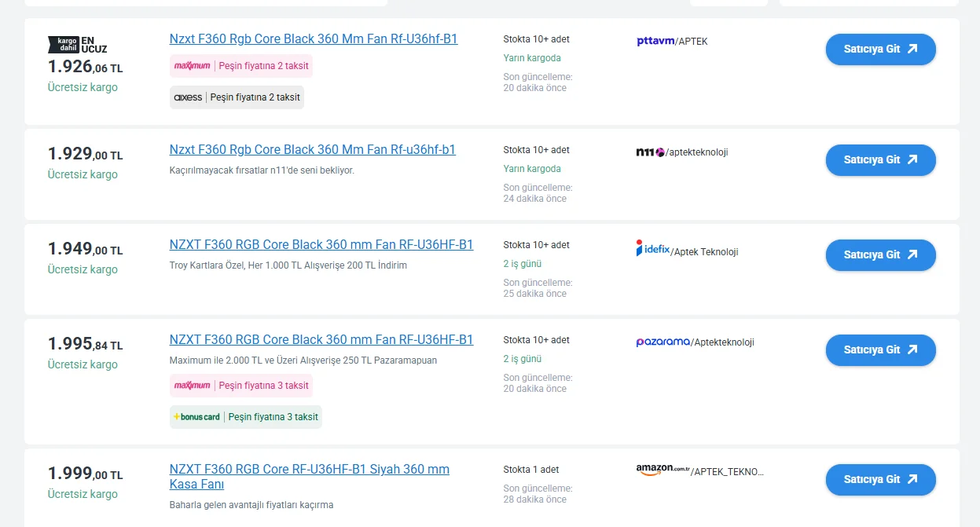Click '28 dakika önce' update time
The height and width of the screenshot is (527, 980).
pyautogui.click(x=535, y=499)
